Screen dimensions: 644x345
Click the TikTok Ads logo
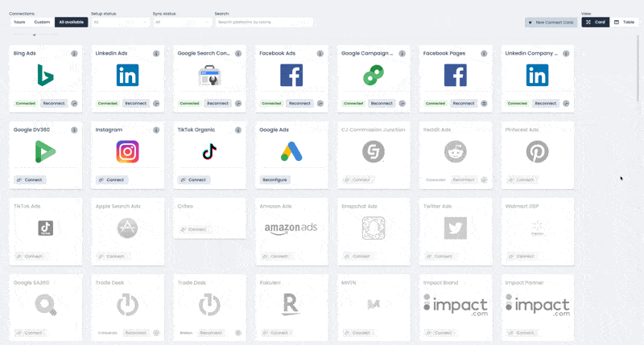(45, 228)
